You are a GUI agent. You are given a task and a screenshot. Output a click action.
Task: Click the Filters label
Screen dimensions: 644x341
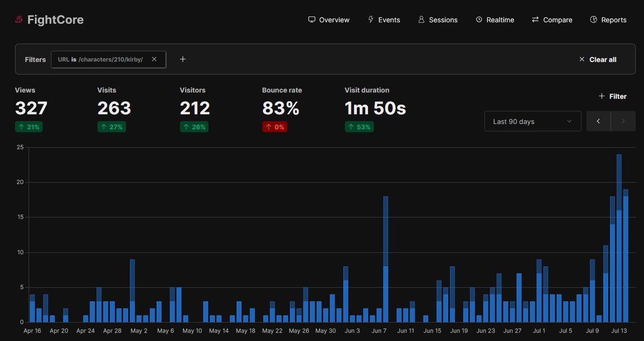pyautogui.click(x=35, y=60)
